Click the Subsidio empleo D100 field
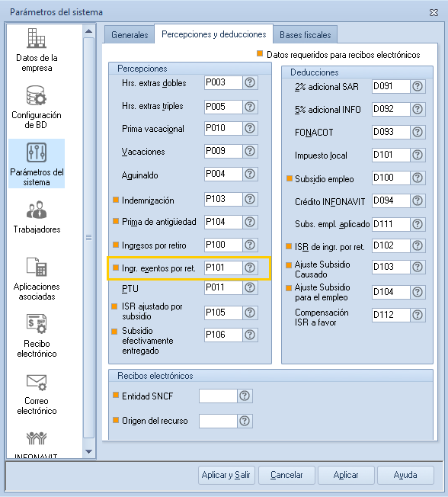The width and height of the screenshot is (448, 497). pyautogui.click(x=391, y=178)
